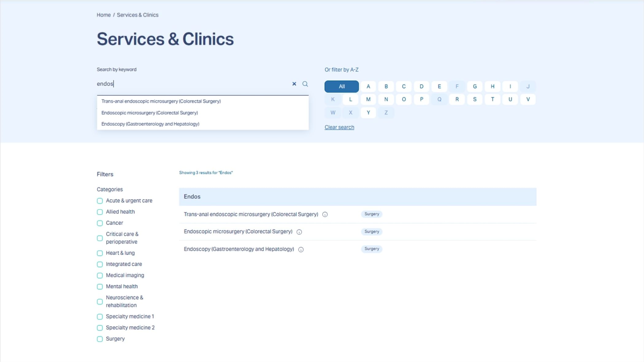Screen dimensions: 644x362
Task: Filter services by letter E
Action: [439, 86]
